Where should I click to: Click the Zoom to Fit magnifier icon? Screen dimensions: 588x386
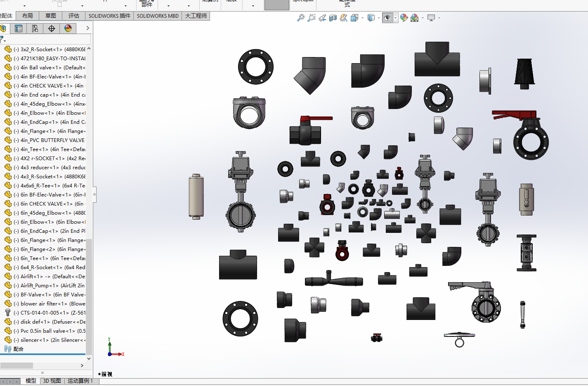301,18
